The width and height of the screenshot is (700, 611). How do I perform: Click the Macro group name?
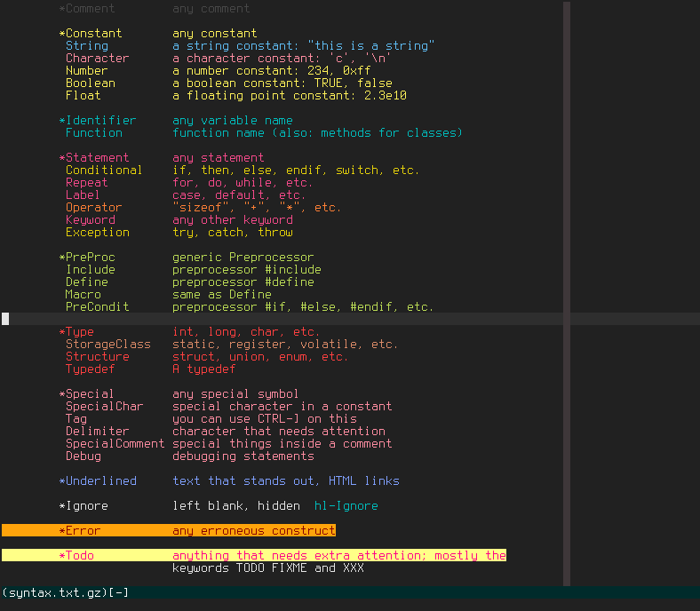pyautogui.click(x=83, y=295)
